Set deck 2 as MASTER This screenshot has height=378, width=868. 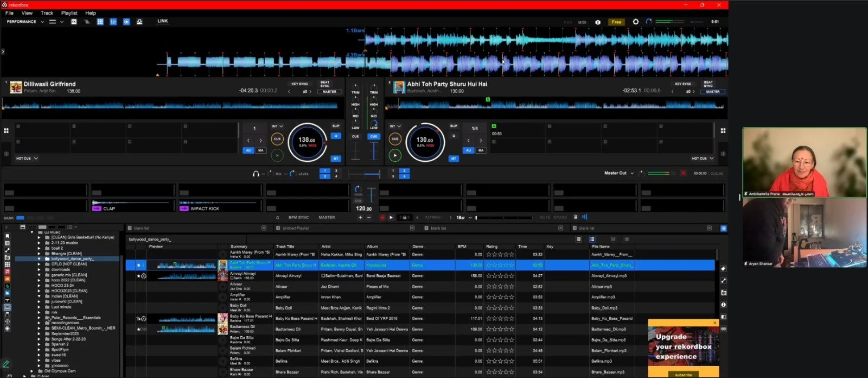[713, 92]
